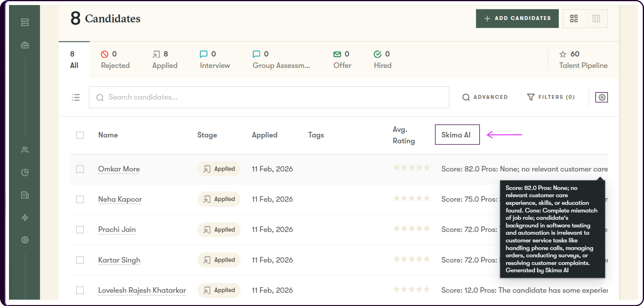Click the Skima AI column header
Screen dimensions: 644x306
pos(456,135)
